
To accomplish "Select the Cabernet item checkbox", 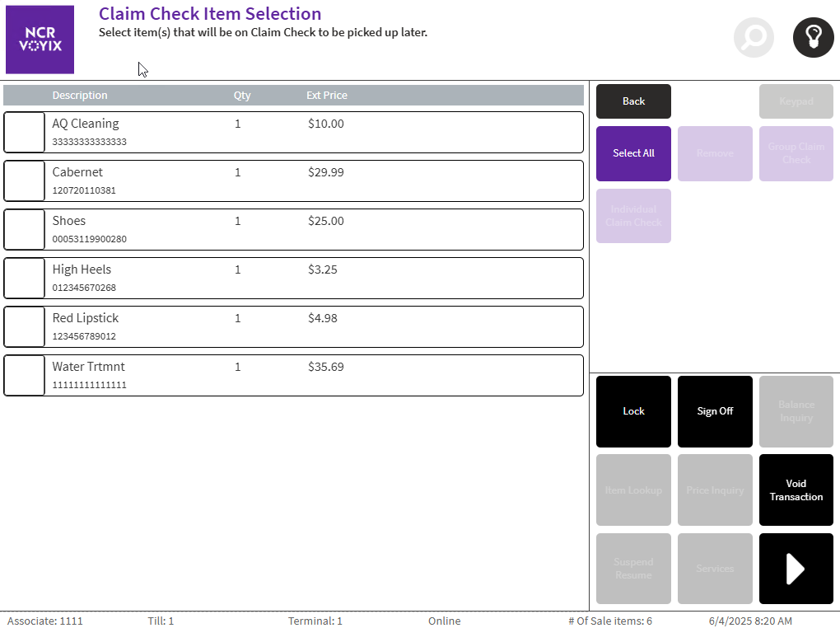I will [24, 180].
